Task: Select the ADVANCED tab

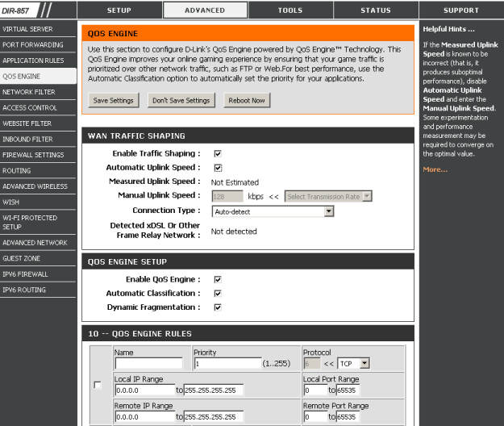Action: (205, 10)
